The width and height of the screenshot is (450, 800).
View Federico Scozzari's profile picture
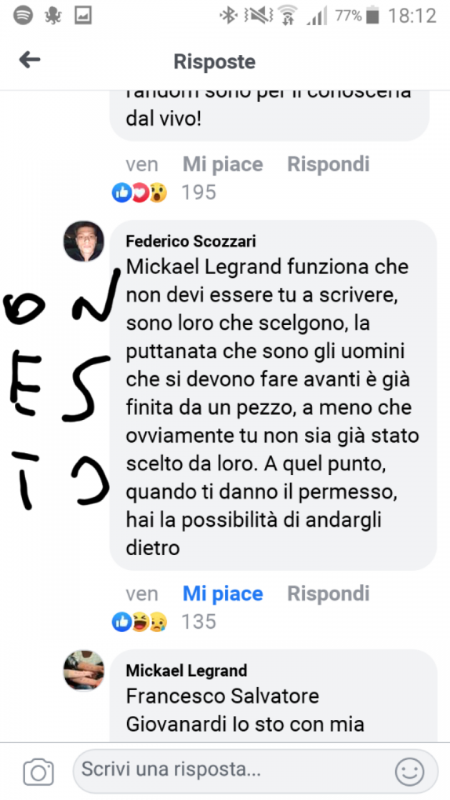tap(84, 241)
